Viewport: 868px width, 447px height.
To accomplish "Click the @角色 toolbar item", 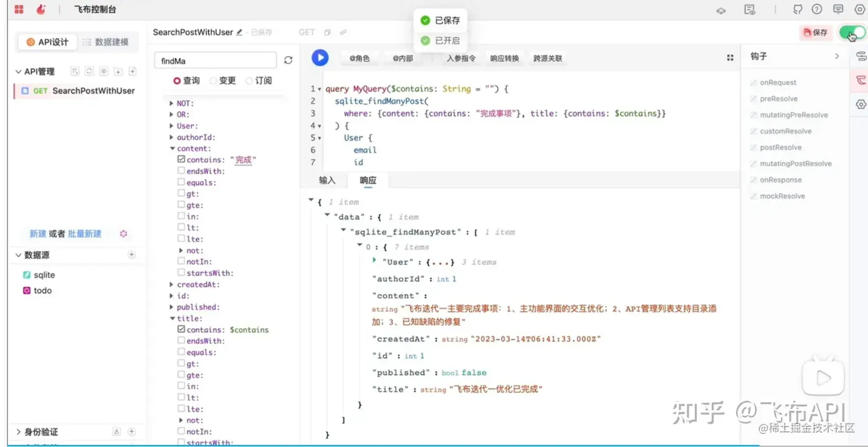I will tap(359, 59).
